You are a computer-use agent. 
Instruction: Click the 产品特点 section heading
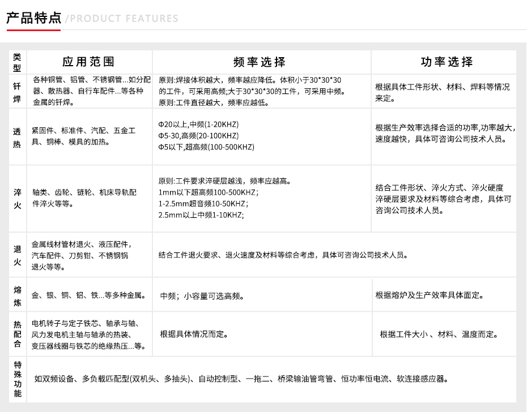(33, 18)
